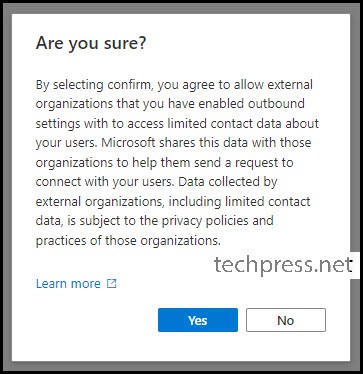Click the line "connect with your users. Data collected by"
This screenshot has width=363, height=374.
pyautogui.click(x=156, y=182)
